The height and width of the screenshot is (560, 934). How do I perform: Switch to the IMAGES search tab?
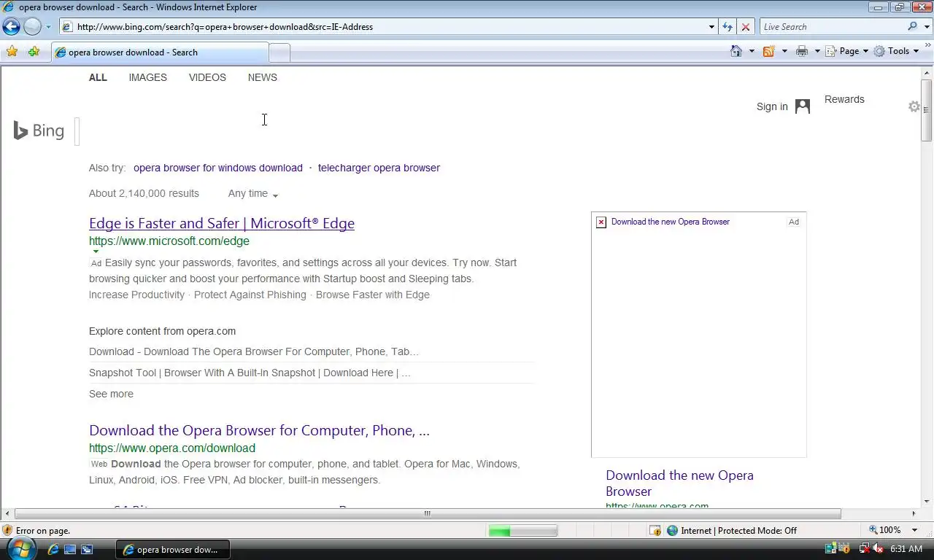pyautogui.click(x=147, y=77)
